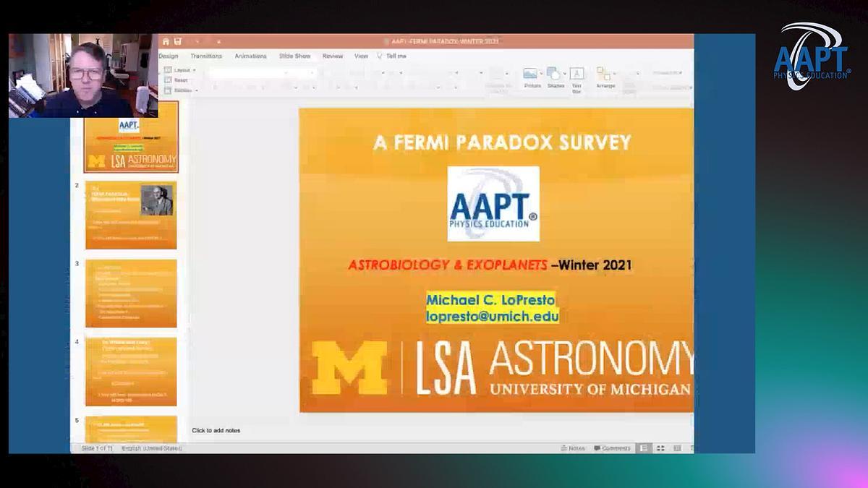868x488 pixels.
Task: Select the Review tab
Action: pyautogui.click(x=333, y=56)
